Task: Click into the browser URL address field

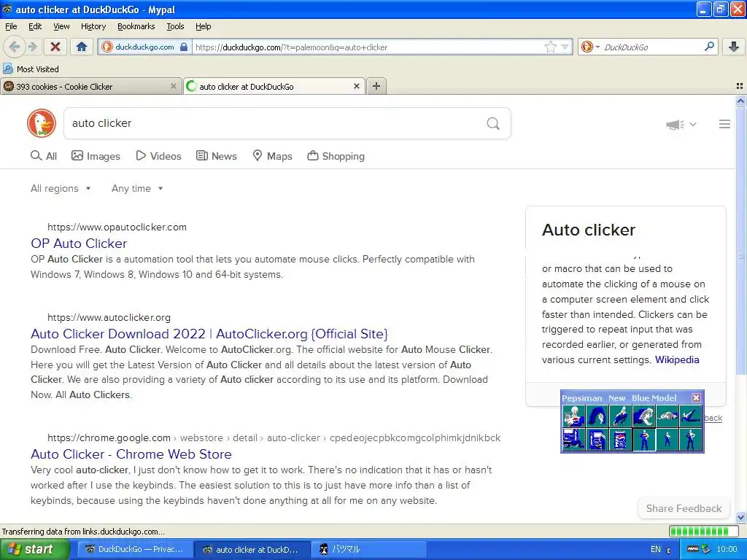Action: [x=367, y=47]
